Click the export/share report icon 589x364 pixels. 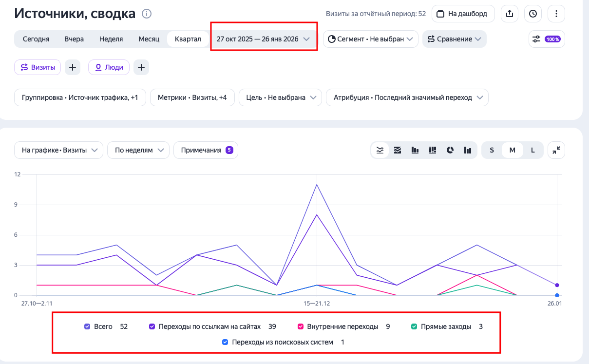point(510,14)
